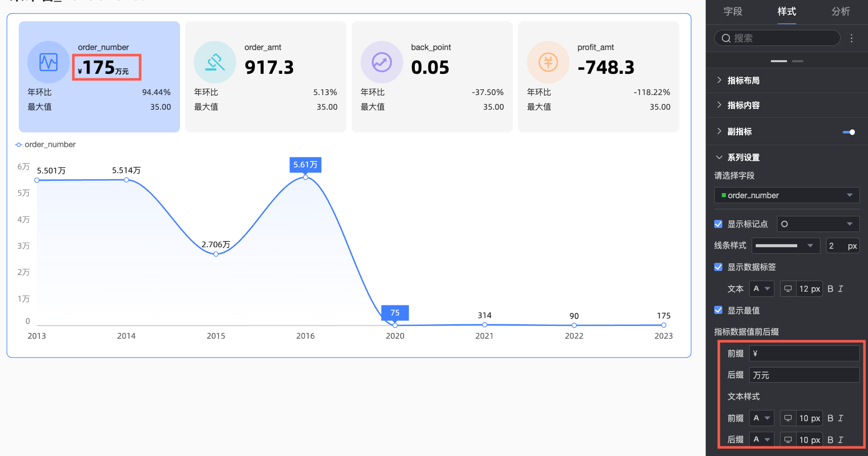The width and height of the screenshot is (868, 456).
Task: Switch to the 分析 tab
Action: tap(841, 11)
